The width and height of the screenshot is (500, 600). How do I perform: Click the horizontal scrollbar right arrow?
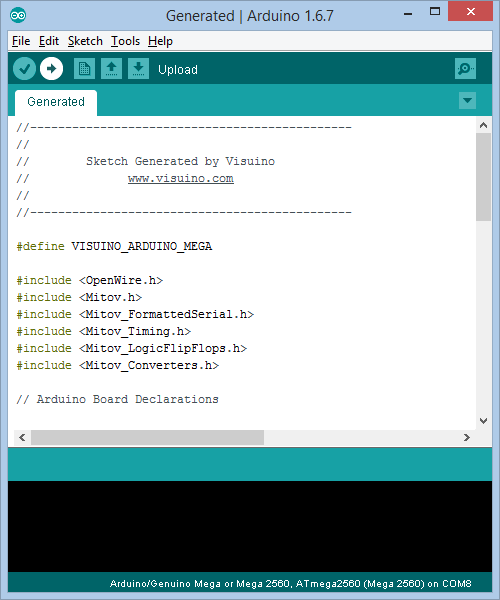click(x=467, y=437)
